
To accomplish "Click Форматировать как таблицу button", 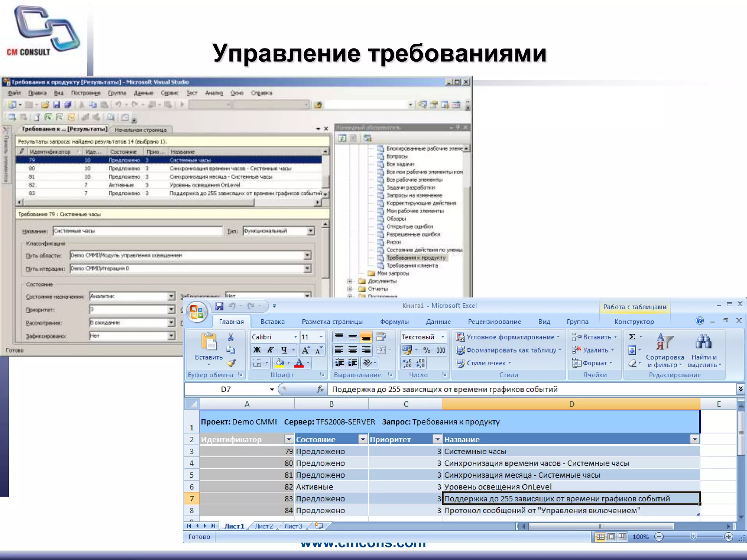I will pyautogui.click(x=508, y=350).
